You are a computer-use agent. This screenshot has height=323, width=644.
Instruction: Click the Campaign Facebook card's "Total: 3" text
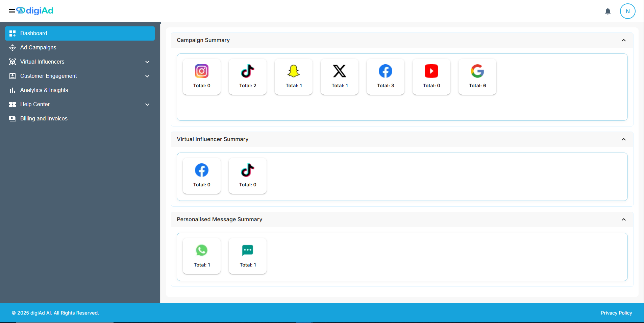coord(386,86)
